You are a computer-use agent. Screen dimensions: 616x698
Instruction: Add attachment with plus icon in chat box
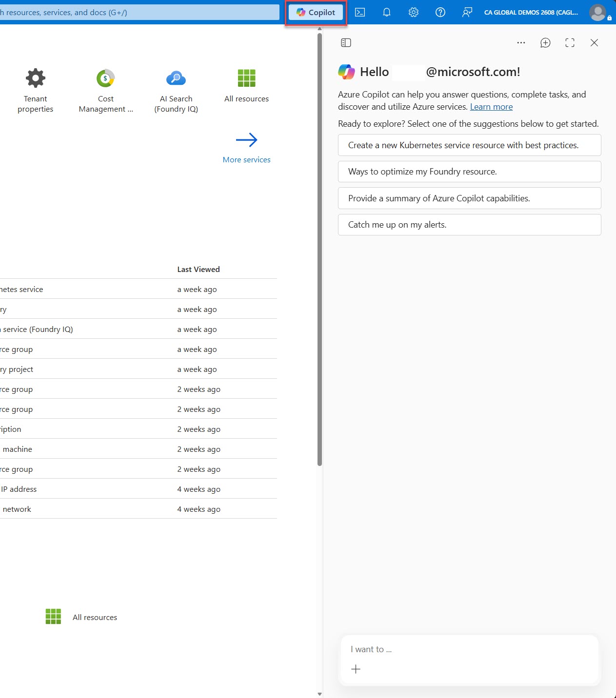point(356,669)
